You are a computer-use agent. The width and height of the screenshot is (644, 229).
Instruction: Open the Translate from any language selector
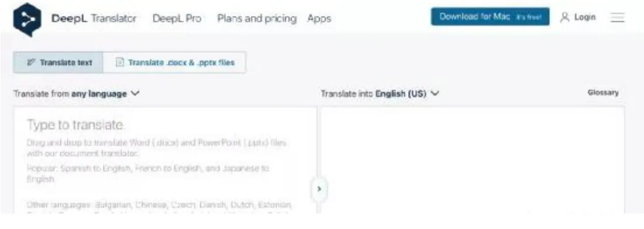(76, 94)
